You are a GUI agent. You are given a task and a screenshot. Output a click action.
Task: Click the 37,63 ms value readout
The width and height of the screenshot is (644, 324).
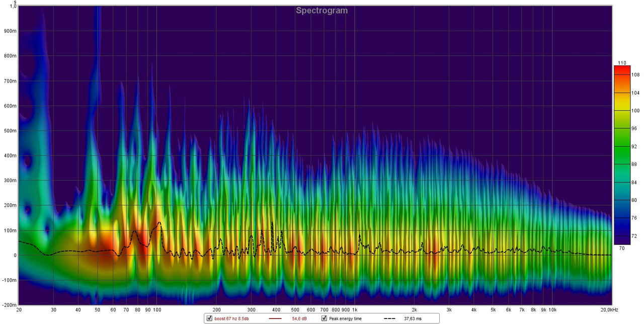413,318
